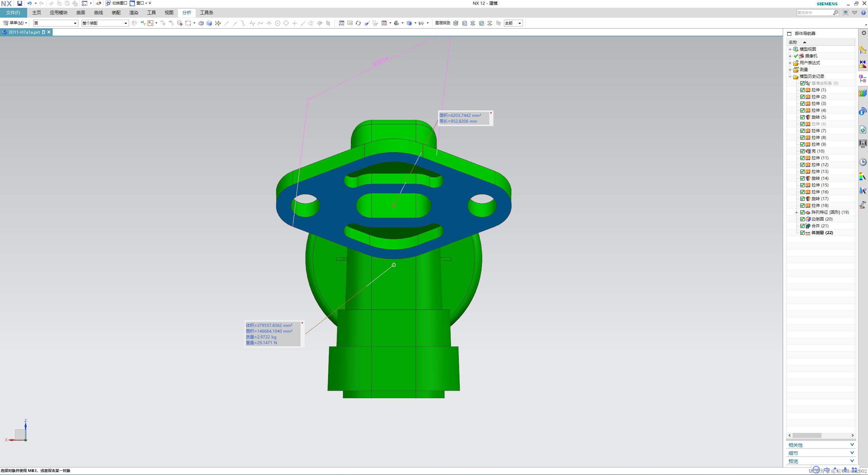
Task: Click the Pan hand icon
Action: click(x=350, y=23)
